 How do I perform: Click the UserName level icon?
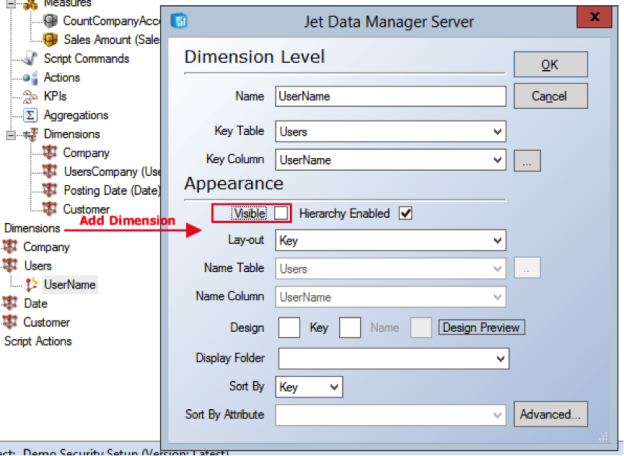pyautogui.click(x=31, y=285)
